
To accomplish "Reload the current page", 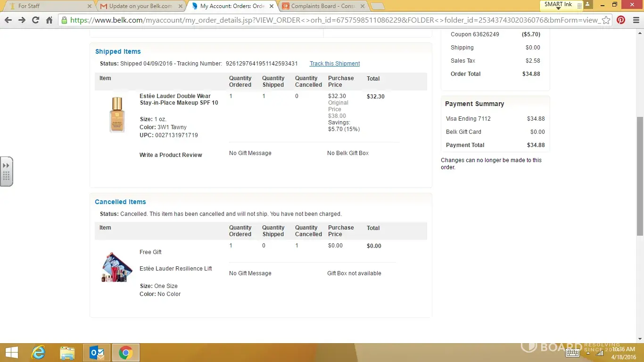I will click(x=35, y=20).
